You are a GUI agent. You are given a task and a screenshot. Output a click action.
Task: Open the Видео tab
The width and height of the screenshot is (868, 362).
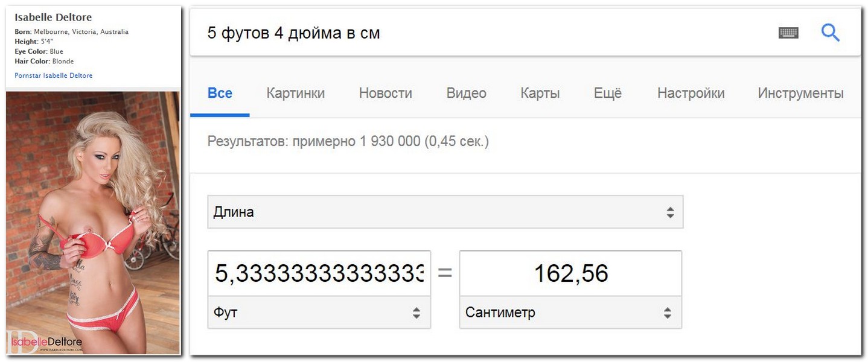[467, 94]
